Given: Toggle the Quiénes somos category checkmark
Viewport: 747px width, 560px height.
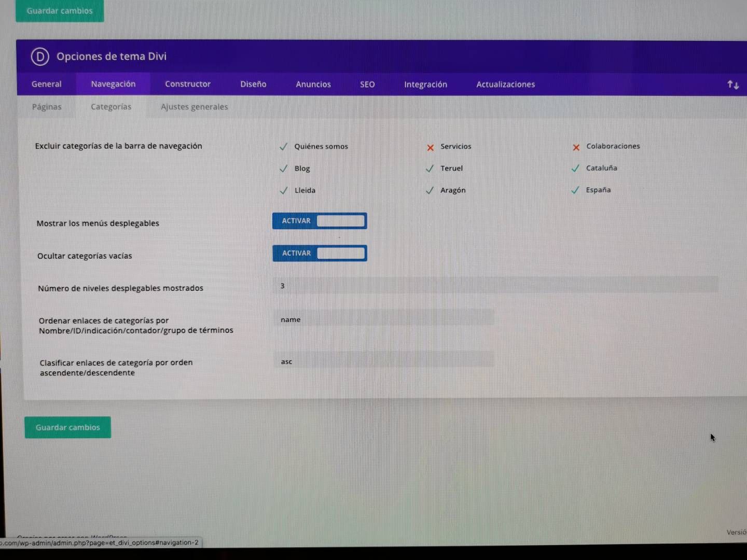Looking at the screenshot, I should [x=283, y=147].
